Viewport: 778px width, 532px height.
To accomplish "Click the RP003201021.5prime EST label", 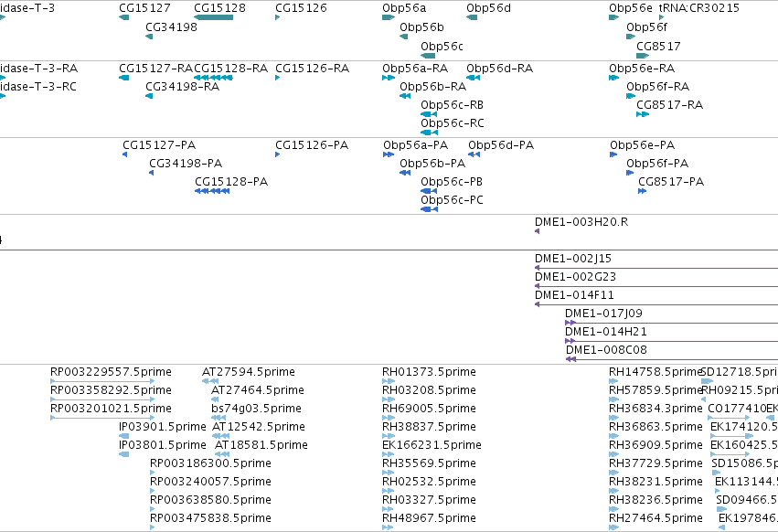I will click(111, 409).
